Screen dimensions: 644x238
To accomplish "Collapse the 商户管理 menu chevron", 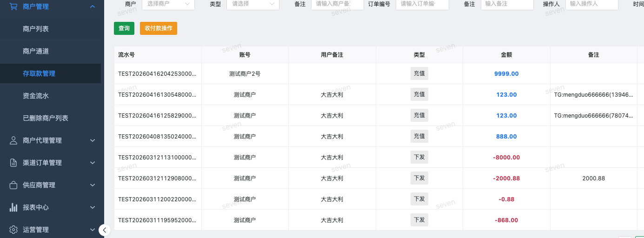I will [x=93, y=7].
